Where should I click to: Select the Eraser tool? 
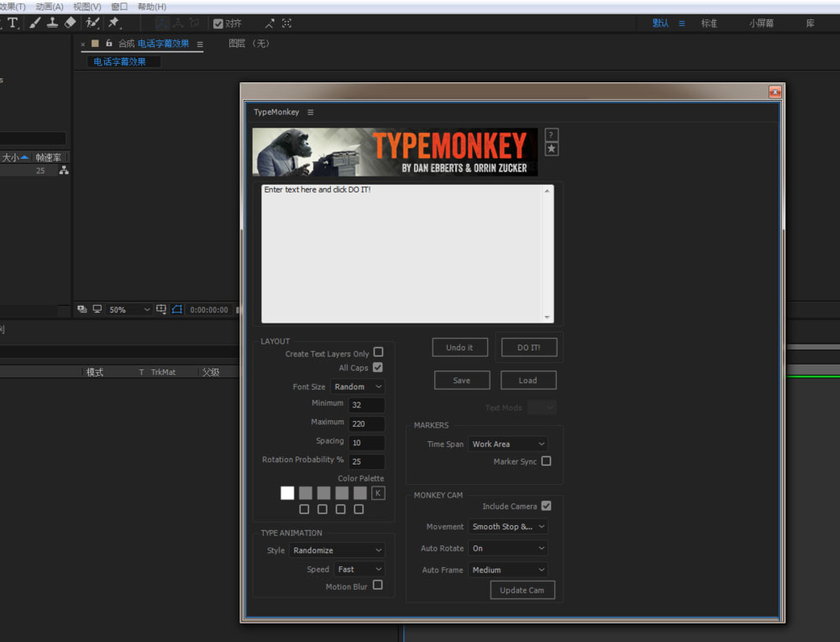(71, 24)
